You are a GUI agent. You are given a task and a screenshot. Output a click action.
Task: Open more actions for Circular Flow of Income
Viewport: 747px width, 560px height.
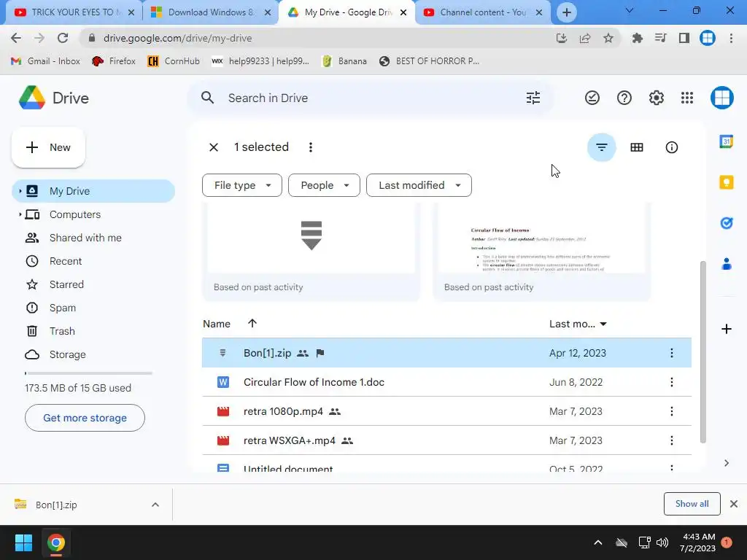(671, 382)
